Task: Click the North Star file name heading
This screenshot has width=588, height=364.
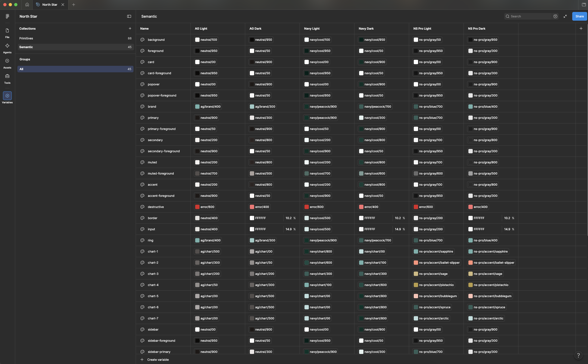Action: [28, 16]
